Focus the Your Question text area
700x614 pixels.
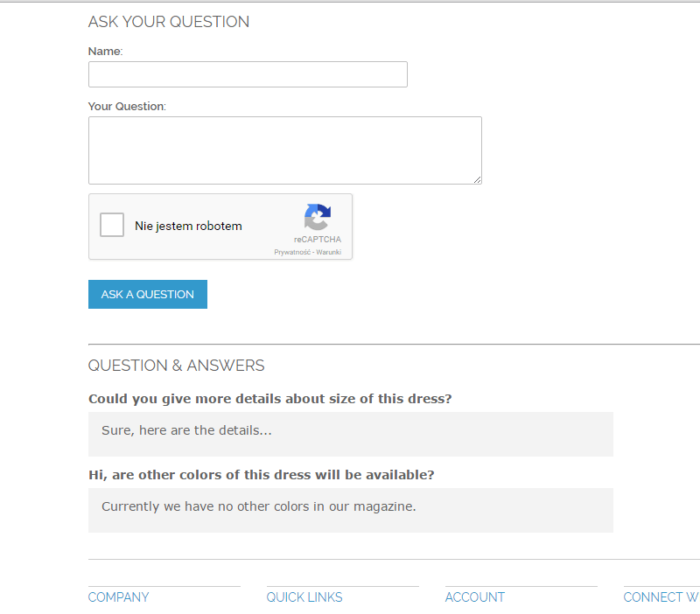pos(284,150)
